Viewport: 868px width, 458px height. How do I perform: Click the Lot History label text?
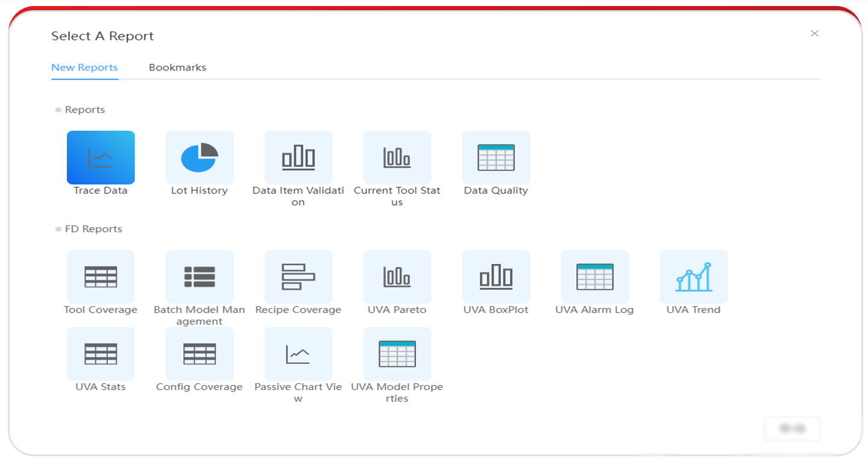[200, 190]
